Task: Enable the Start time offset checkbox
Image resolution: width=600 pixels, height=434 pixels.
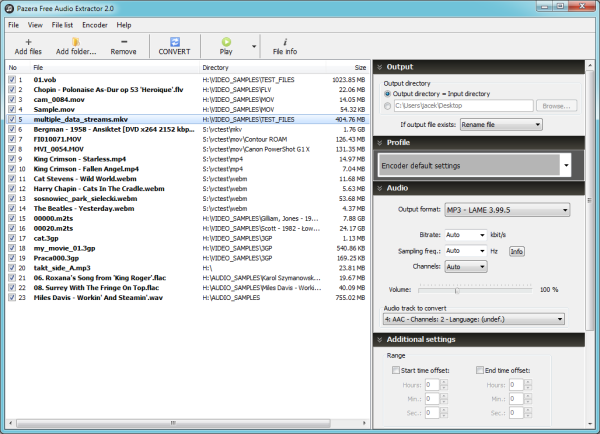Action: click(x=396, y=370)
